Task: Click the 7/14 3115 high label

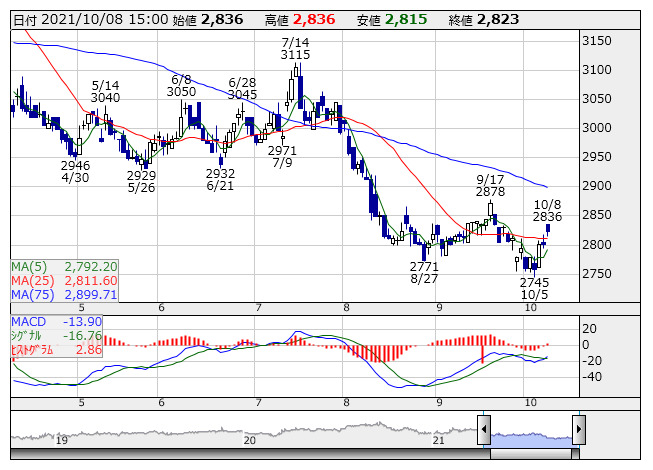Action: (295, 49)
